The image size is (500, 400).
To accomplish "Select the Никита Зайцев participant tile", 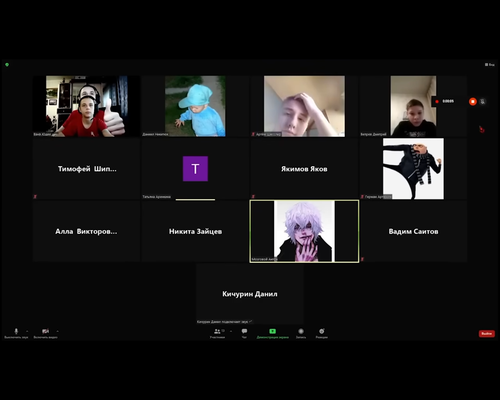I will tap(195, 231).
